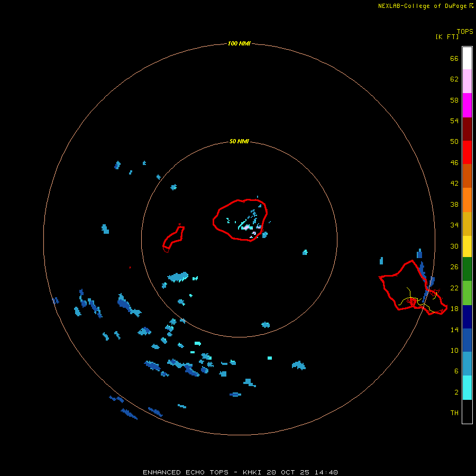Select the TH threshold label
The width and height of the screenshot is (476, 476).
454,413
